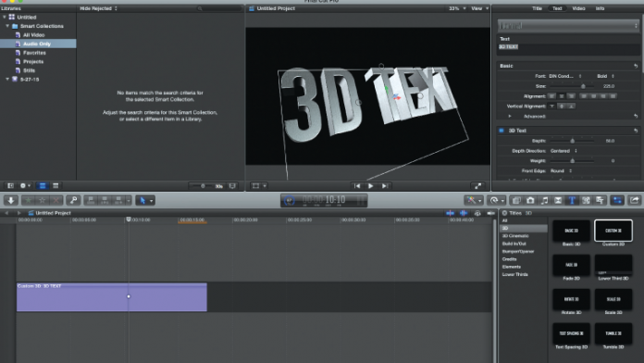Open the Transform tool popup under viewer
Viewport: 644px width, 363px height.
[259, 186]
